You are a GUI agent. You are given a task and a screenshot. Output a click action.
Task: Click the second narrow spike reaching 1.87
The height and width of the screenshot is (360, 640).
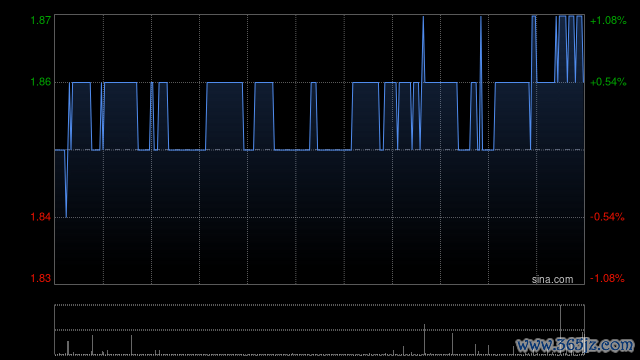(481, 18)
